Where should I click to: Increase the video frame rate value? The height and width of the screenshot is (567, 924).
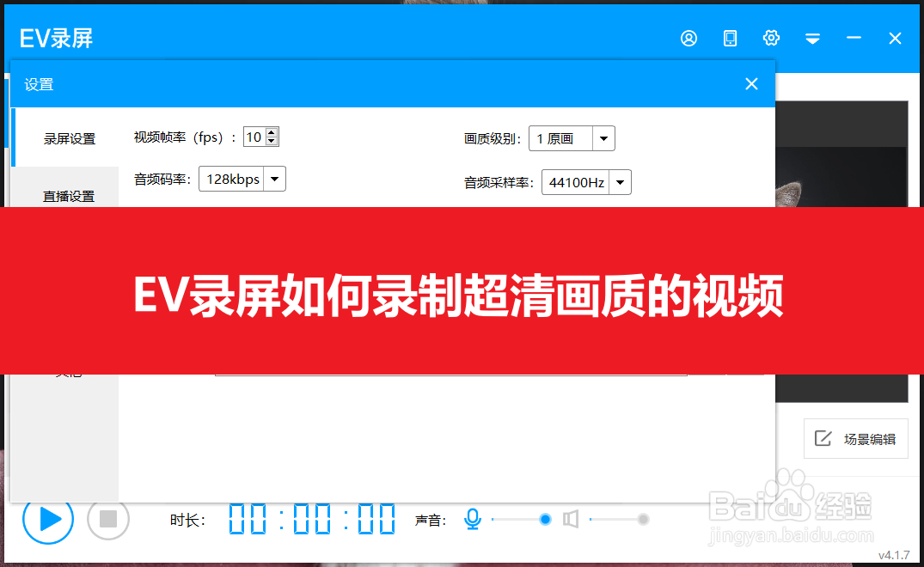[271, 132]
